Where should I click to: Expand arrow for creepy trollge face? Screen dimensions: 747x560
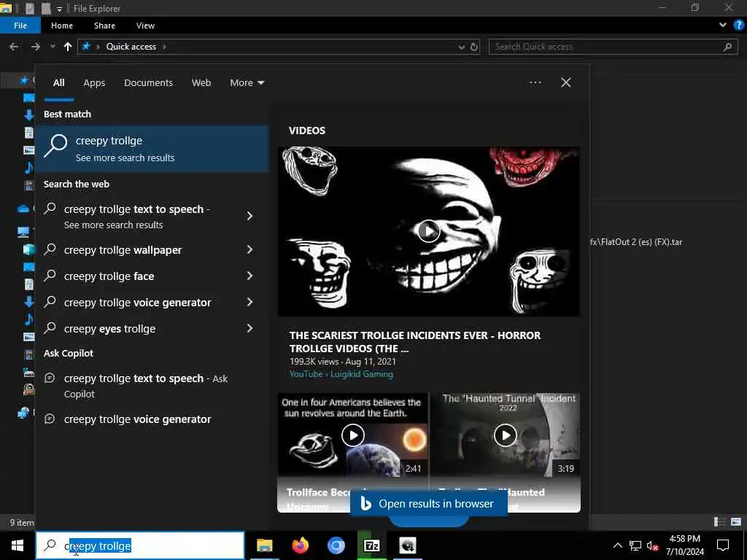(x=249, y=276)
